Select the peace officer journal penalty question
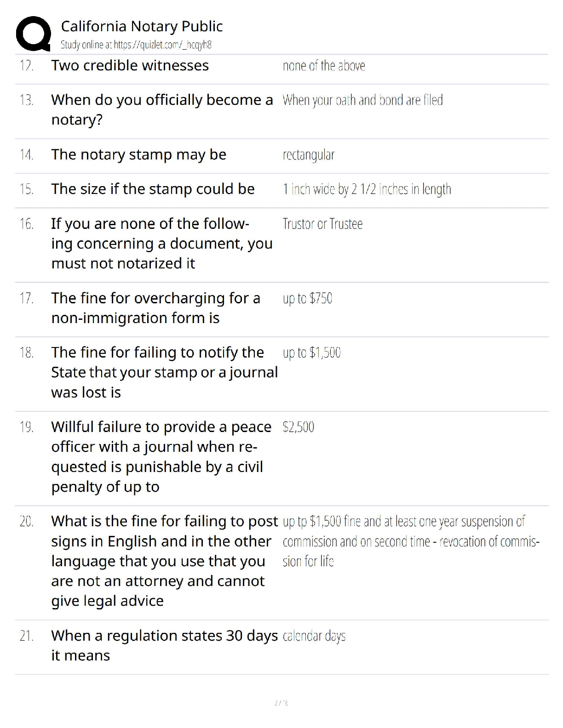This screenshot has width=563, height=728. [x=161, y=456]
